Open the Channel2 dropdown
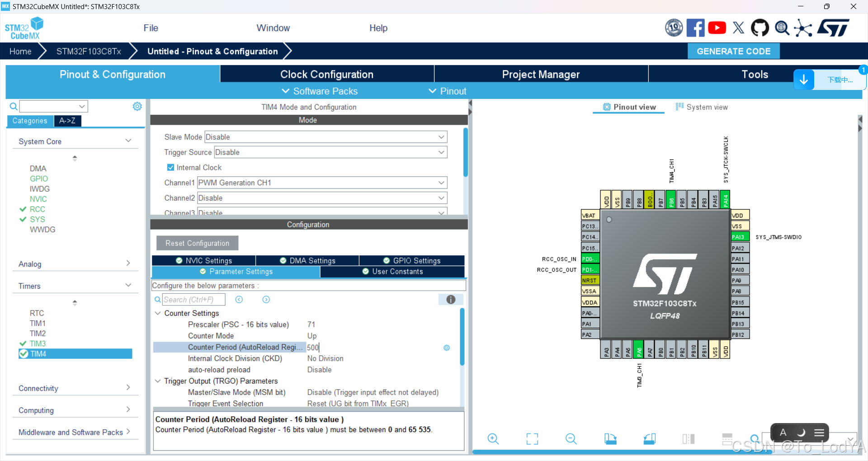Viewport: 868px width, 461px height. 322,198
